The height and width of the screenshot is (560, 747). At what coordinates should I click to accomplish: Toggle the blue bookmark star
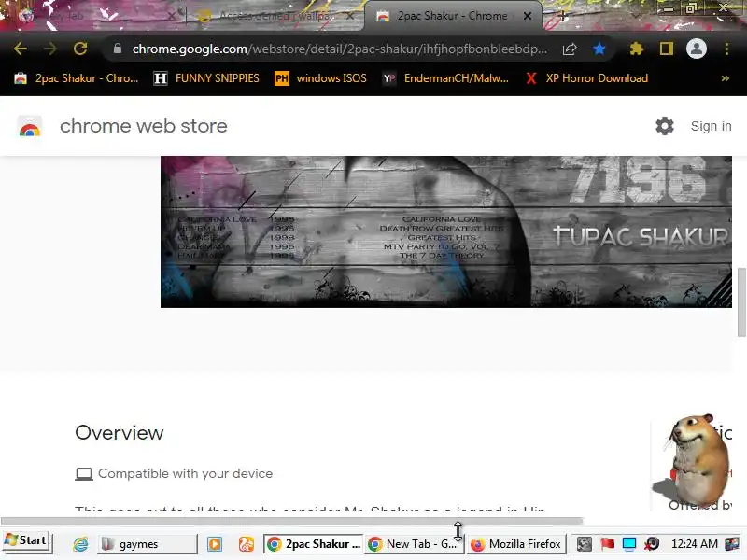click(599, 49)
